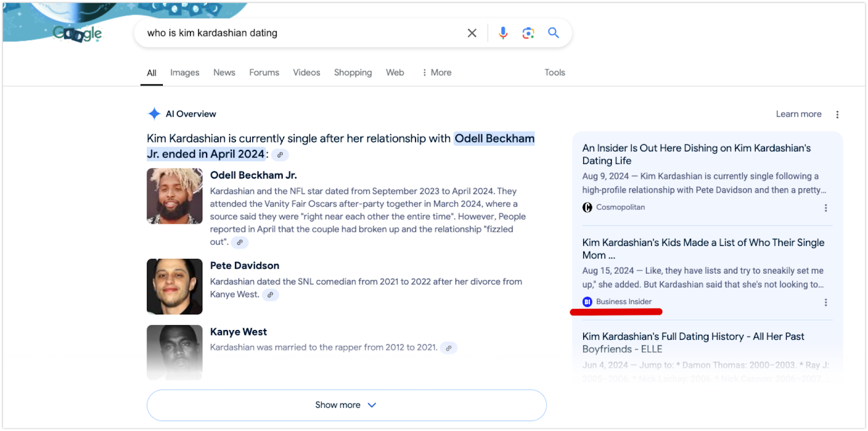The height and width of the screenshot is (431, 868).
Task: Click the Cosmopolitan source favicon
Action: [x=587, y=207]
